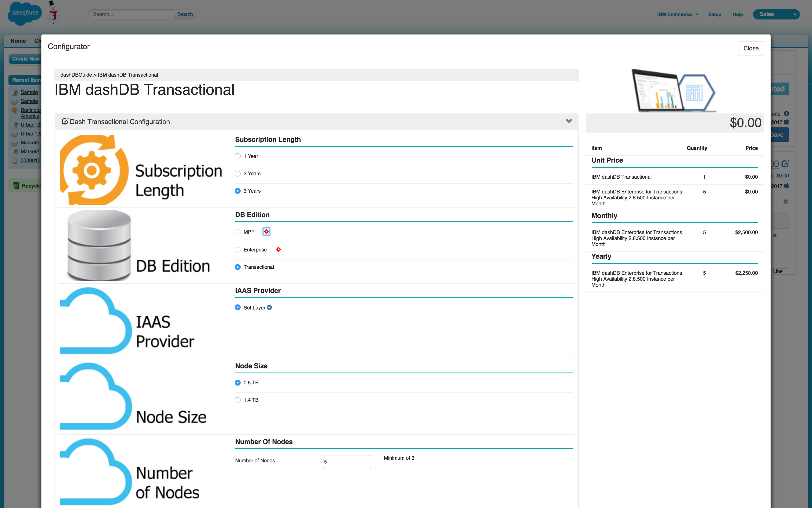Click the Search button

click(185, 14)
